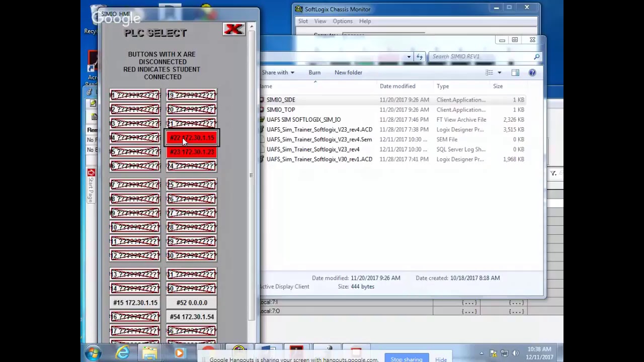Image resolution: width=644 pixels, height=362 pixels.
Task: Select PLC button #52 0.0.0.0
Action: coord(192,303)
